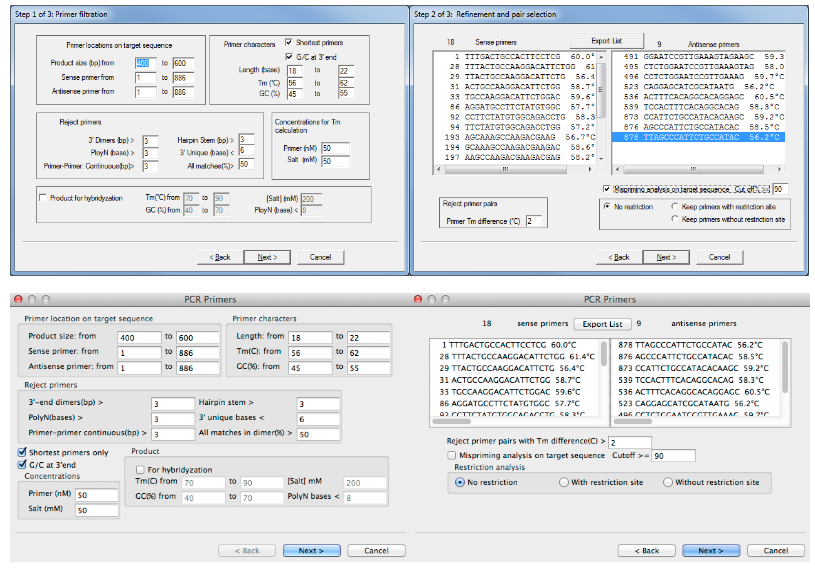Click Cut off field showing 90, Step 2 dialog
The image size is (815, 571).
pyautogui.click(x=780, y=189)
